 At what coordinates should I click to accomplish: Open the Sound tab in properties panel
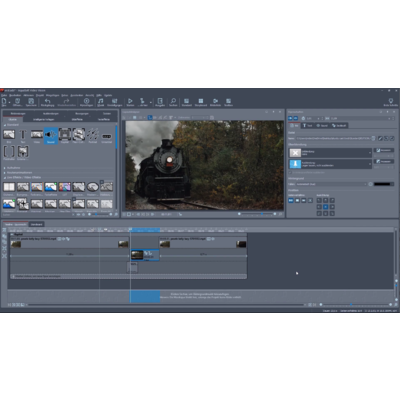pos(322,125)
